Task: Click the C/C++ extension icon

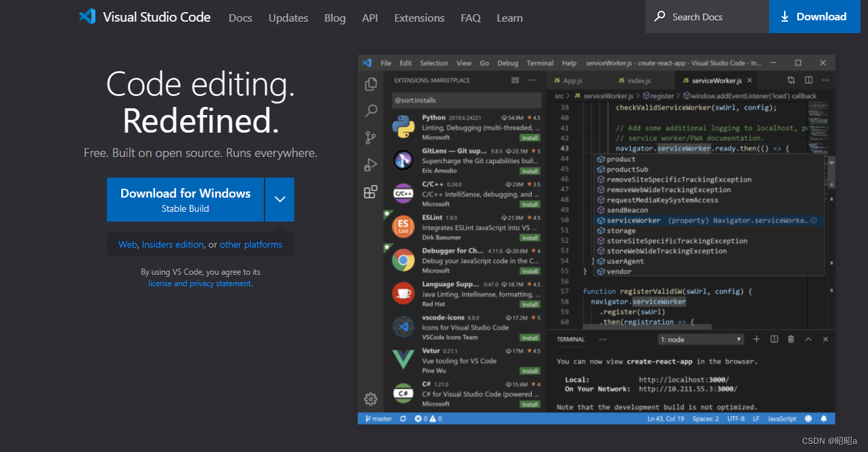Action: click(403, 193)
